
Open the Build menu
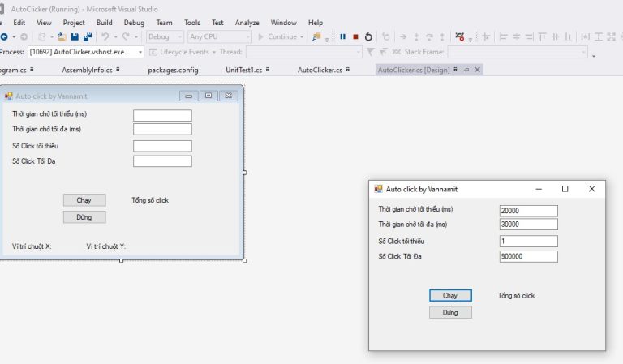click(104, 23)
